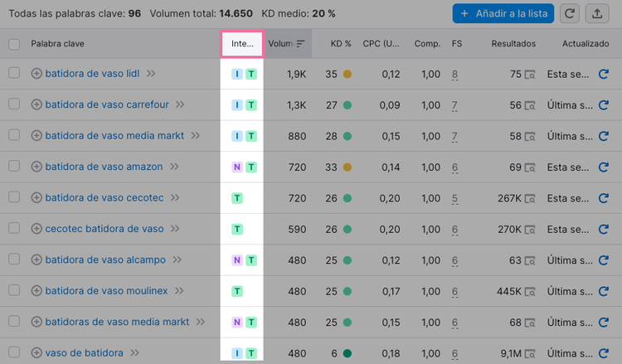View SERP icon for batidora de vaso cecotec
This screenshot has width=622, height=364.
530,198
